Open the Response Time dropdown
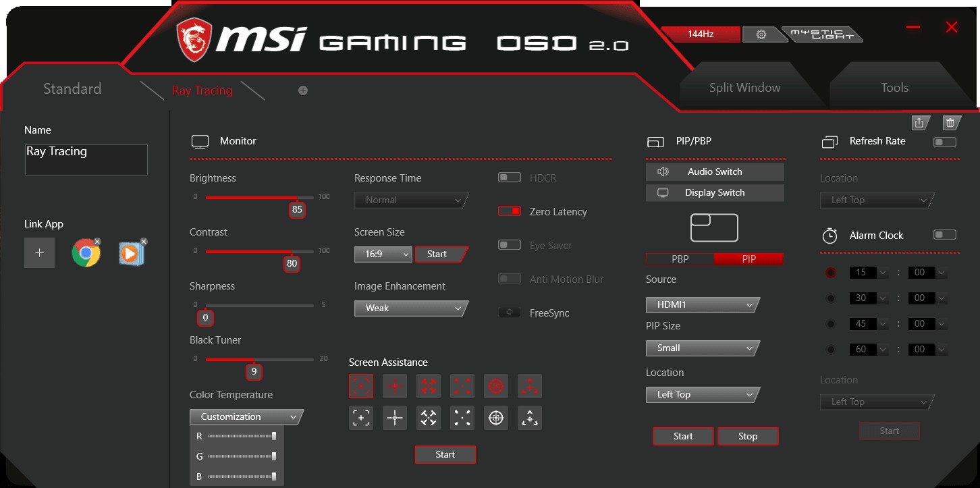 tap(411, 200)
